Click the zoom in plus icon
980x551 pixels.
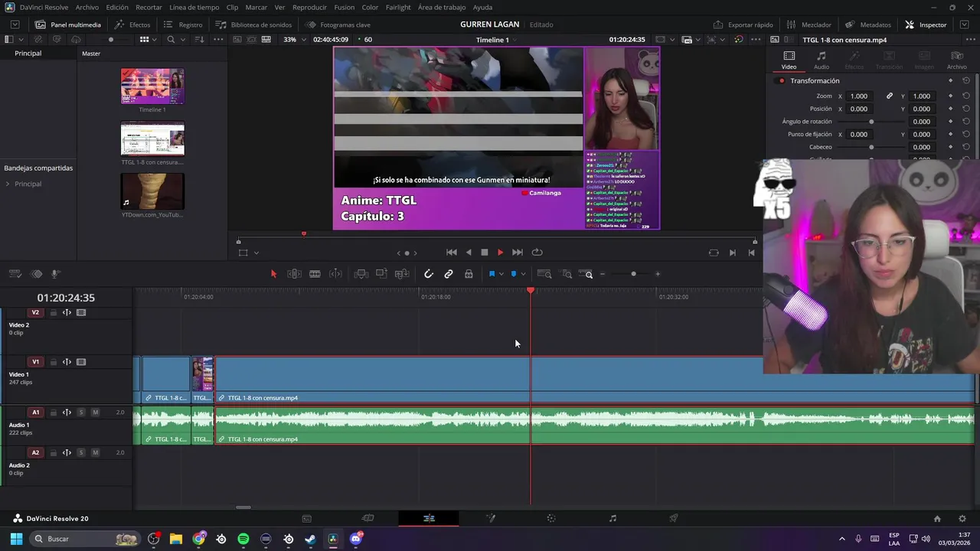coord(657,274)
